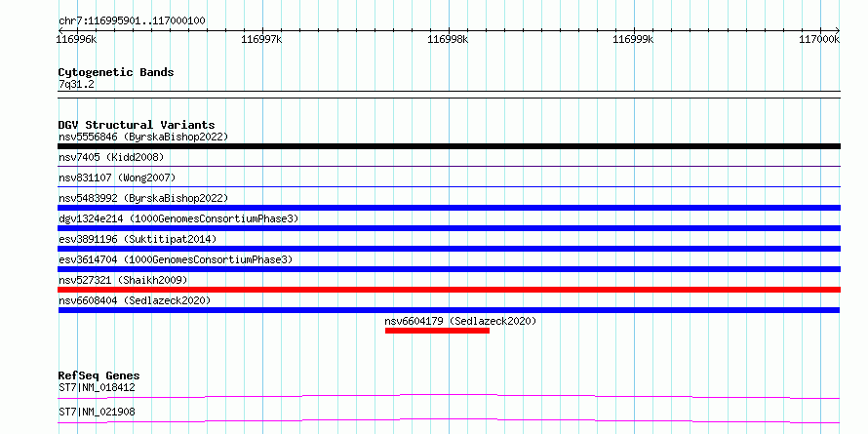Click the black nsv5556846 variant bar

click(x=449, y=146)
